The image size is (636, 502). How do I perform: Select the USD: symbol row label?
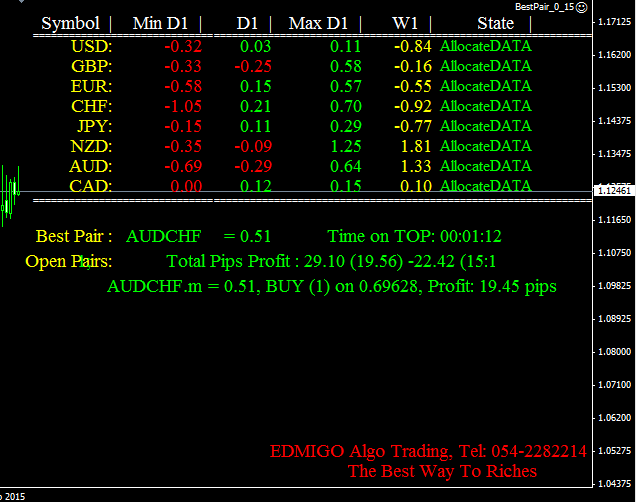point(92,46)
